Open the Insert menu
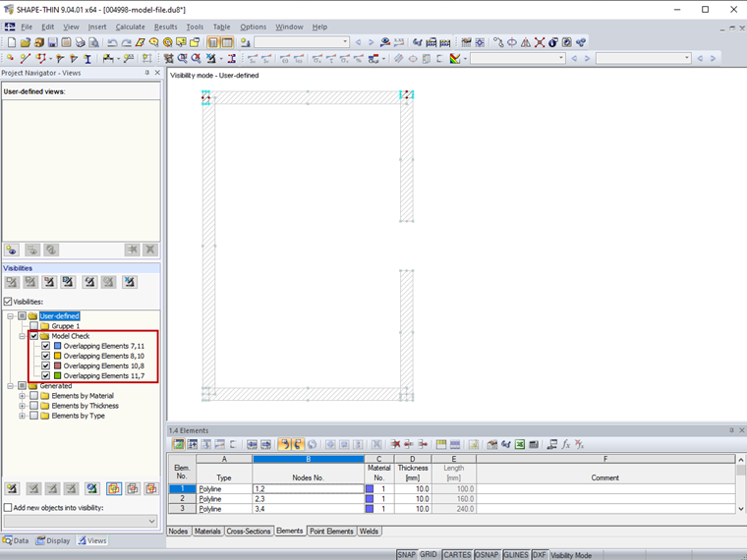Image resolution: width=747 pixels, height=560 pixels. (x=97, y=28)
